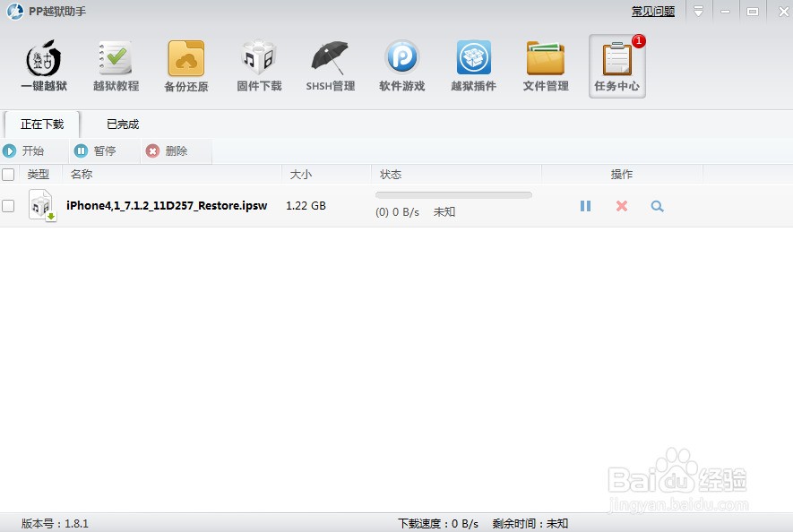The image size is (793, 532).
Task: Locate ipsw file with magnifier icon
Action: [657, 206]
